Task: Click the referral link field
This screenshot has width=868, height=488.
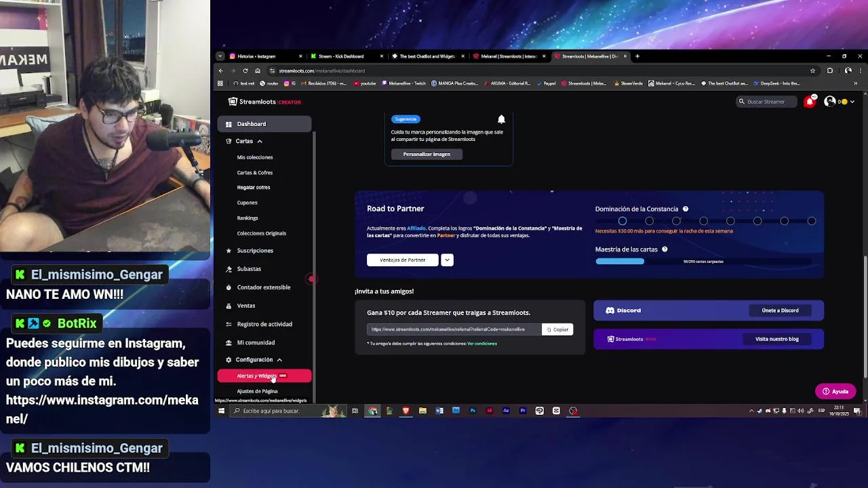Action: [x=454, y=329]
